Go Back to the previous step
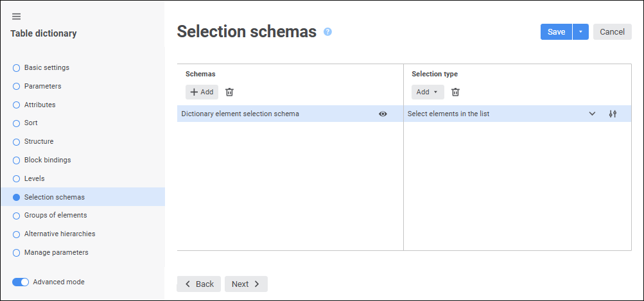 point(199,284)
